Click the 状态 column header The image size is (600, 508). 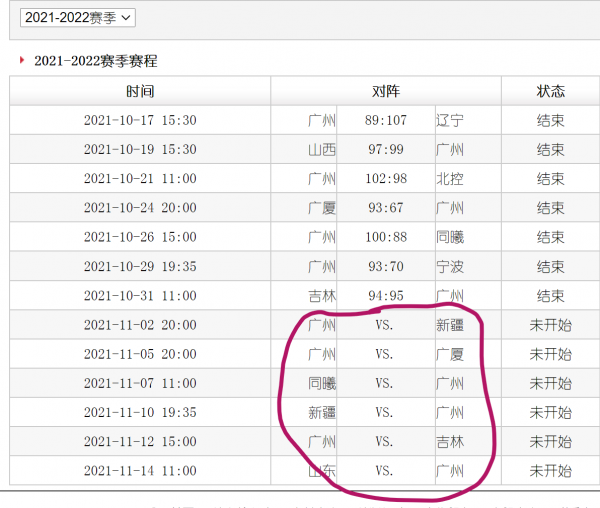pos(550,91)
